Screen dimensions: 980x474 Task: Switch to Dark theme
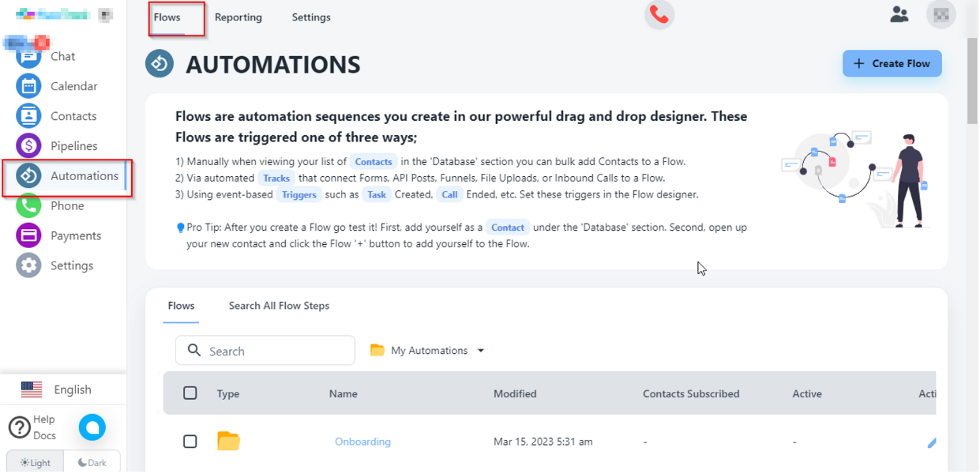[x=92, y=462]
